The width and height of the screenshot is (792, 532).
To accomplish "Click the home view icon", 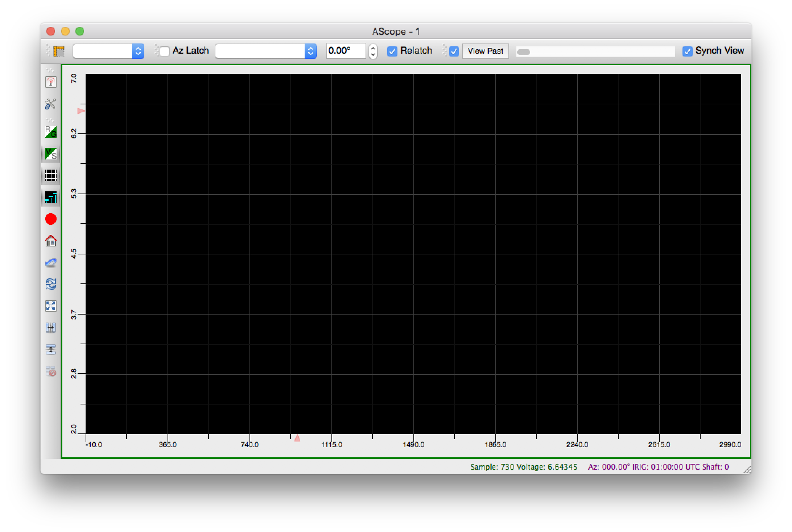I will pyautogui.click(x=50, y=241).
